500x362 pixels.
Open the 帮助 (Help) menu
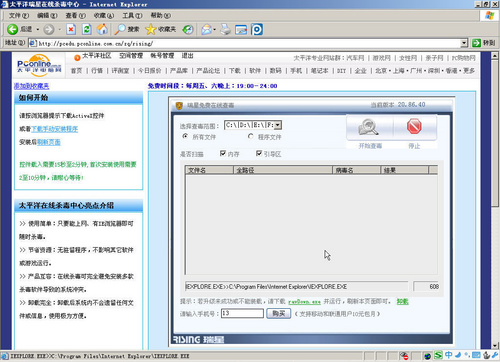[160, 15]
